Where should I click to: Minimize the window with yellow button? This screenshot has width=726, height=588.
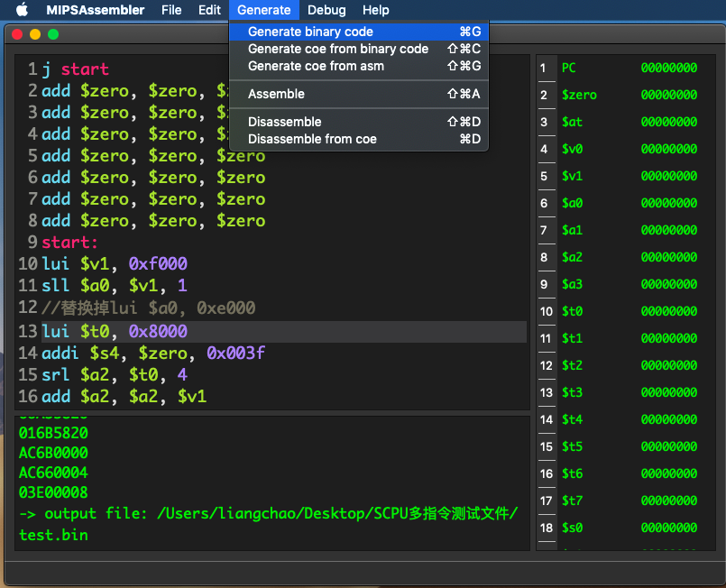click(x=35, y=34)
